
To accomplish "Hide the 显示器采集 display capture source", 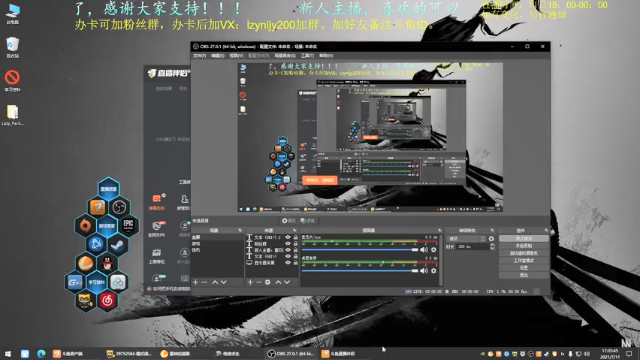I will click(288, 263).
